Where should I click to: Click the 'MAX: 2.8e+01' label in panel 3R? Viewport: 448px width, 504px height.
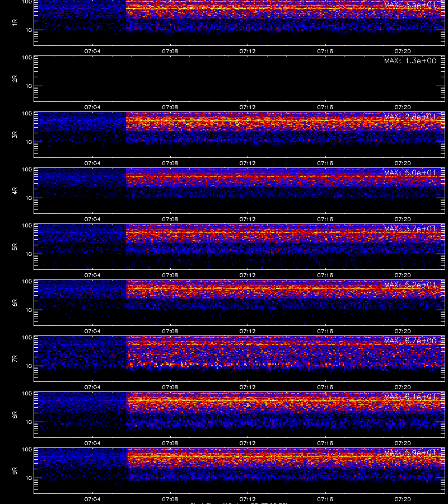point(410,116)
